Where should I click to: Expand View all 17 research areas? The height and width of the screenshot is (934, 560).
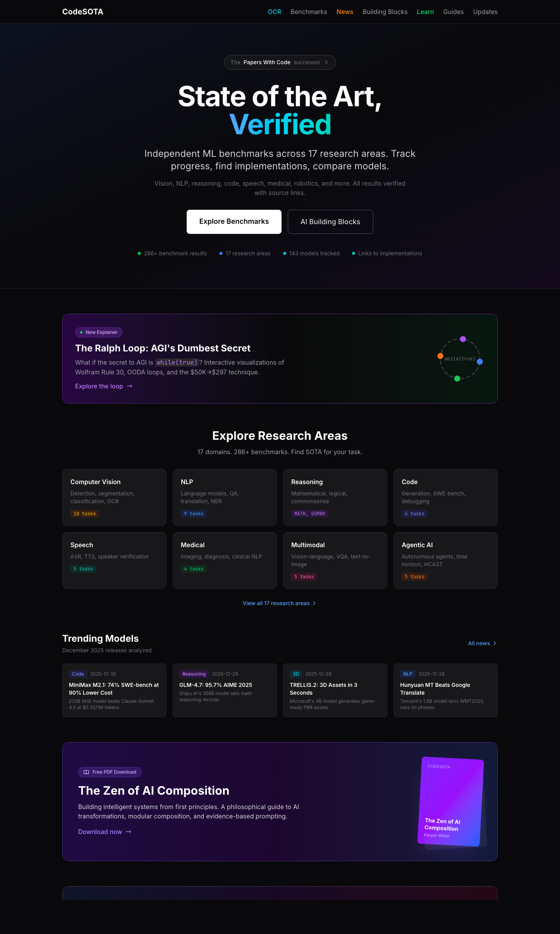click(x=280, y=603)
